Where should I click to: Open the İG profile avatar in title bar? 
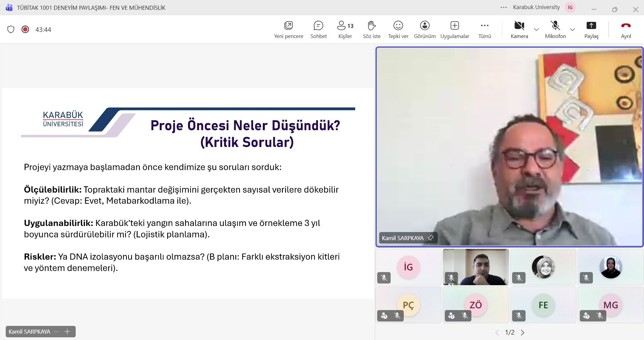pyautogui.click(x=570, y=7)
